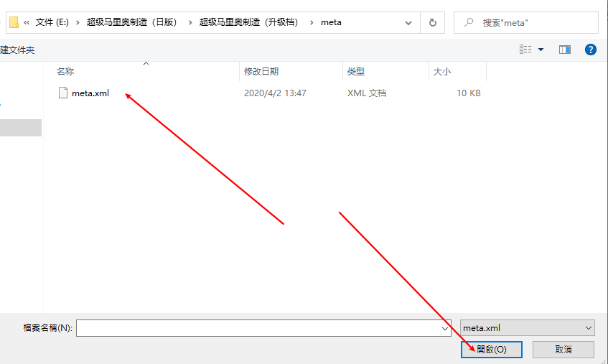Image resolution: width=608 pixels, height=364 pixels.
Task: Click the meta.xml file icon
Action: click(x=63, y=93)
